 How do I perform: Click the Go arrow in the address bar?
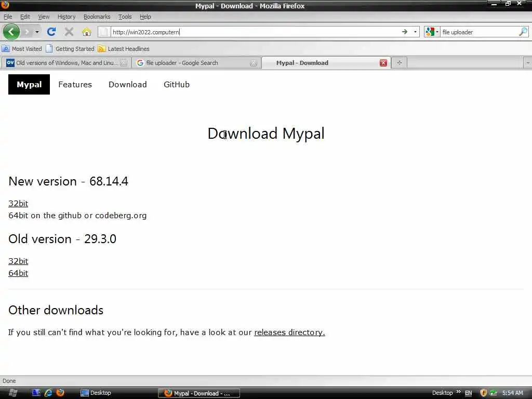tap(404, 32)
